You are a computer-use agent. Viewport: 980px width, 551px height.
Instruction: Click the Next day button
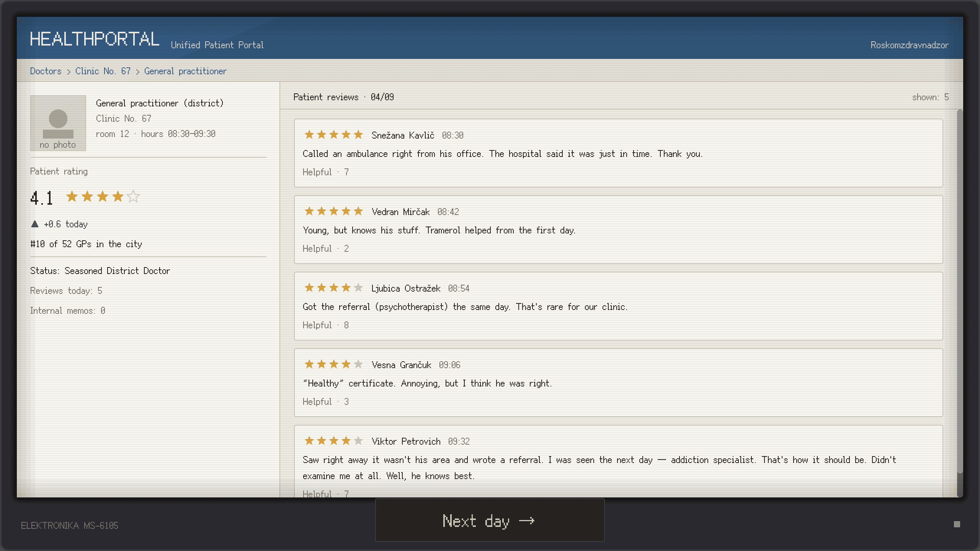[x=490, y=520]
